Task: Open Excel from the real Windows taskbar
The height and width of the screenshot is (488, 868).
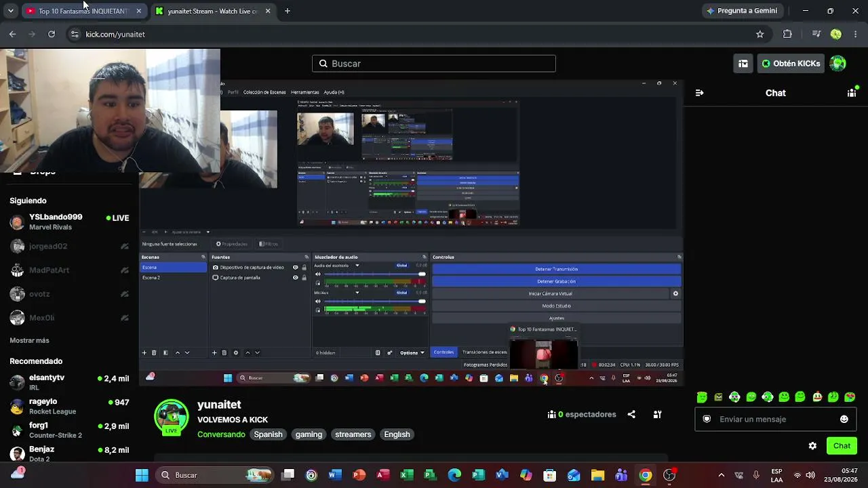Action: [x=407, y=475]
